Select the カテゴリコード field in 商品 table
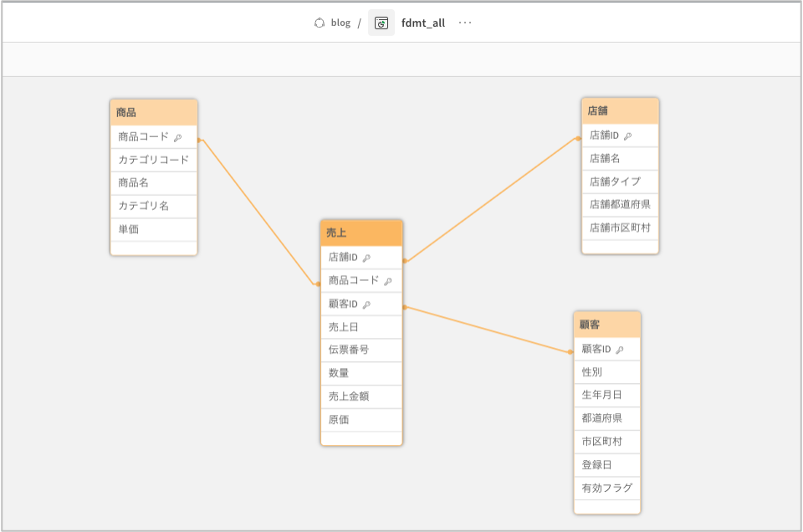The width and height of the screenshot is (803, 532). click(x=154, y=160)
